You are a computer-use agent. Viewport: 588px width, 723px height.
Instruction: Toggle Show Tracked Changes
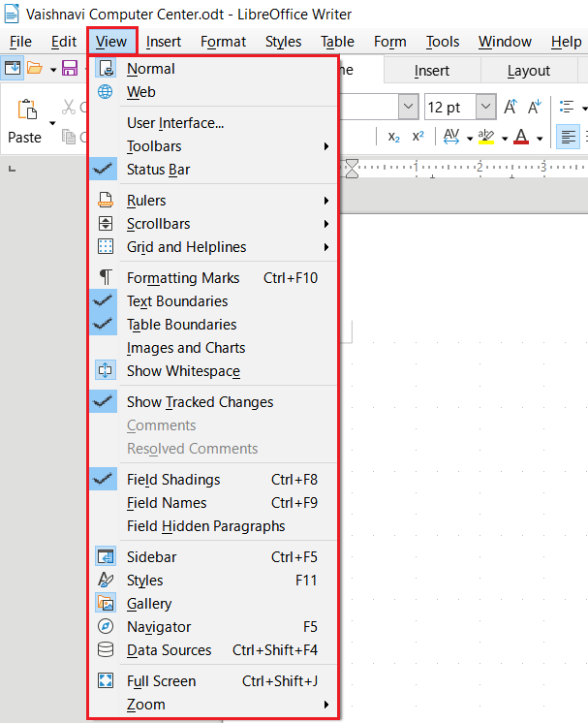coord(213,401)
